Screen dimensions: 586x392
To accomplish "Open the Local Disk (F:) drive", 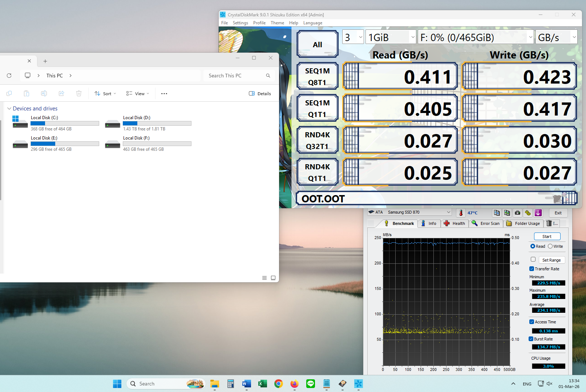I will [x=136, y=138].
